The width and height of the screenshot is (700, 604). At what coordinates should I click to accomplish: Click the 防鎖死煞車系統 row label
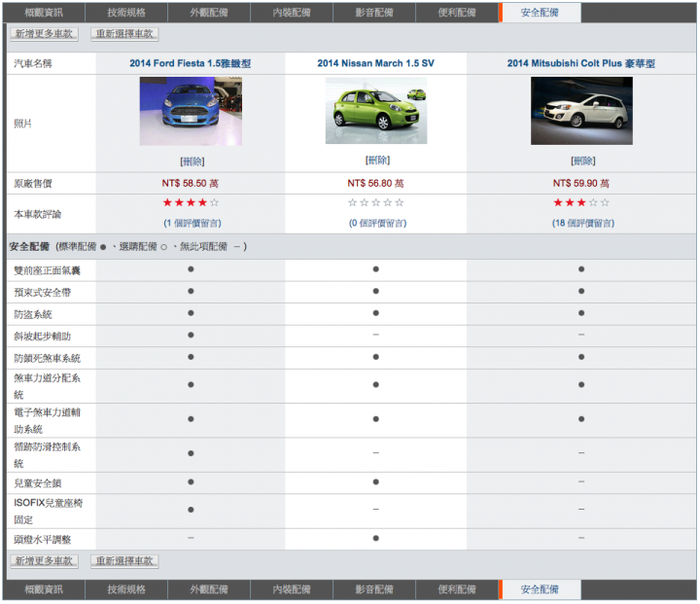(x=47, y=358)
